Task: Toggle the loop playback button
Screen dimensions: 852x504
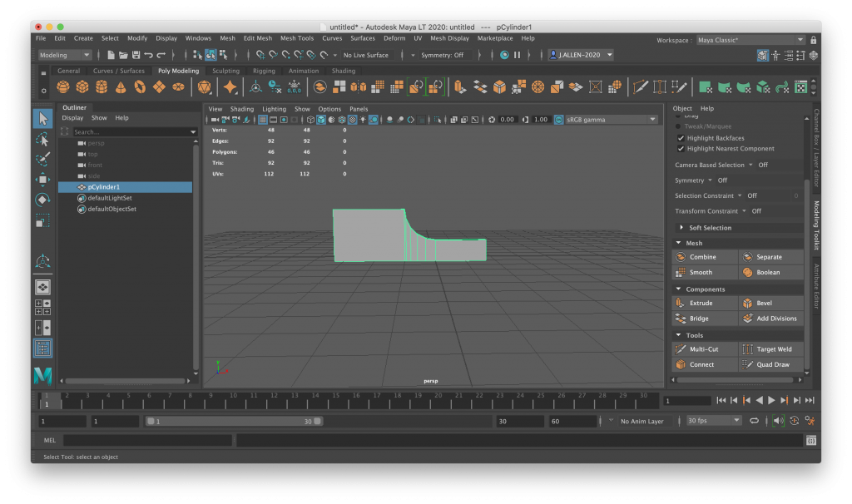Action: tap(755, 422)
